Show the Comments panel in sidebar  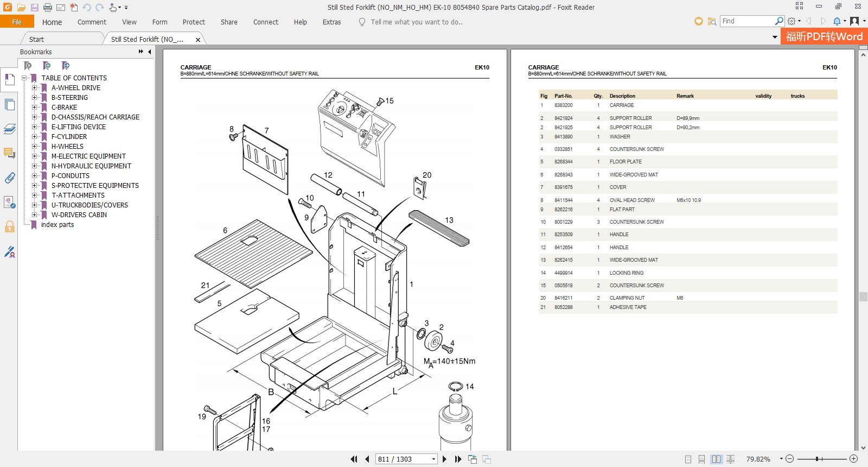click(9, 154)
